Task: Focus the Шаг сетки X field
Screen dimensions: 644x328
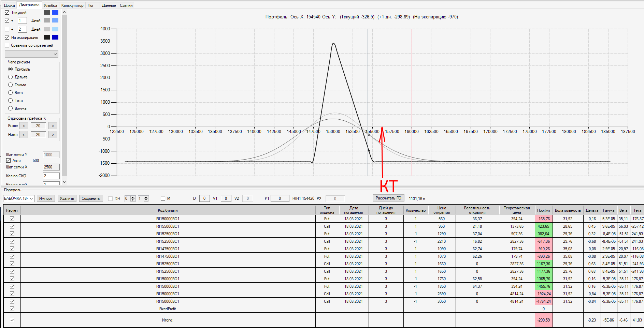Action: point(51,167)
